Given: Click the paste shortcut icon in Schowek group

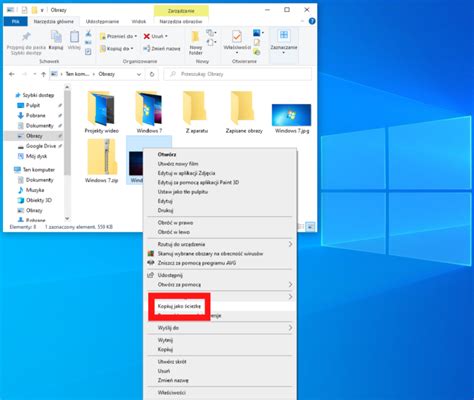Looking at the screenshot, I should tap(88, 51).
